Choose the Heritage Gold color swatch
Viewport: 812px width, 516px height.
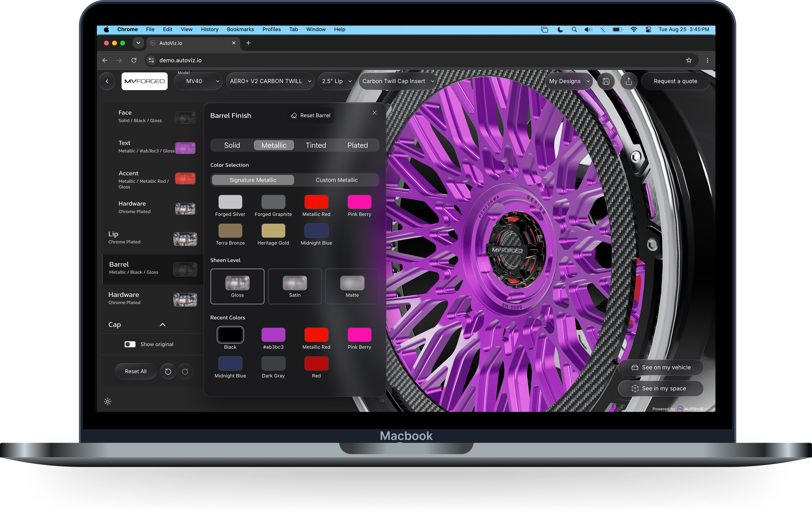pos(273,230)
